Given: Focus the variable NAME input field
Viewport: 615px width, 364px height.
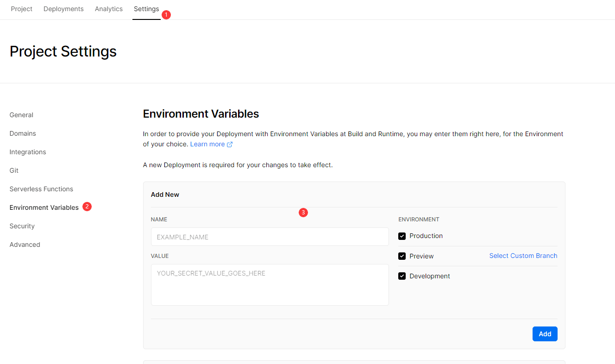Looking at the screenshot, I should pos(270,237).
